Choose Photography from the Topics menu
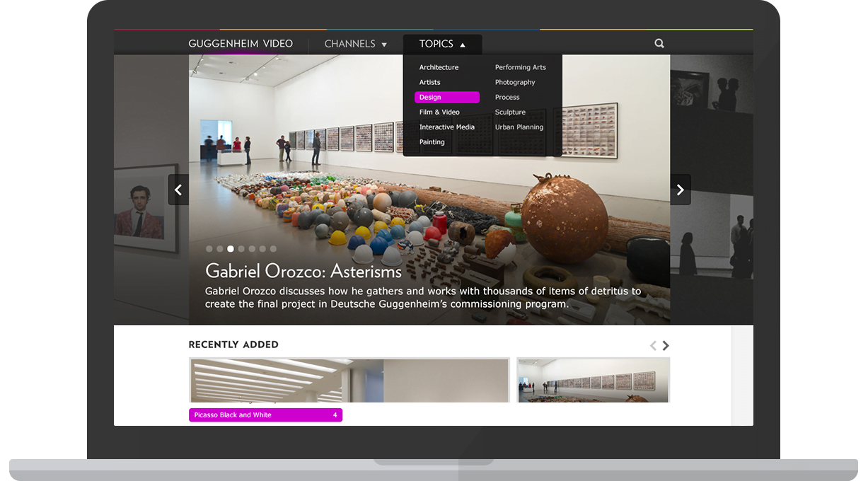Screen dimensions: 868x481 click(x=515, y=82)
